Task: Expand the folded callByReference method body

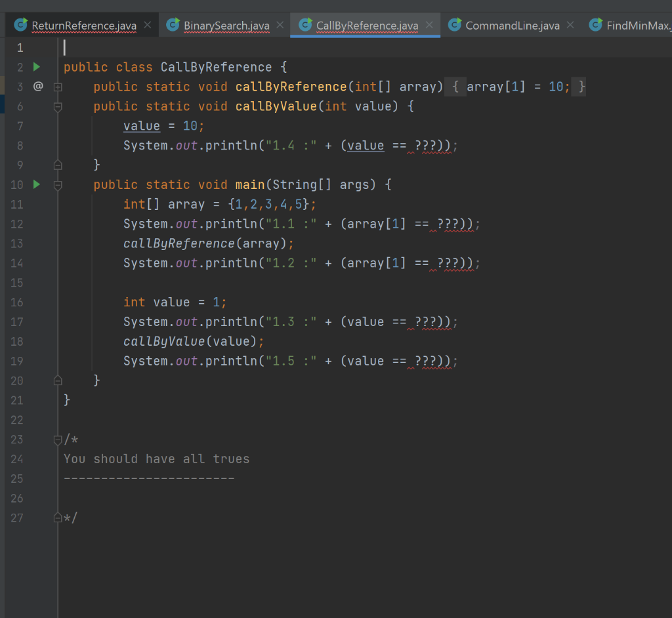Action: (57, 86)
